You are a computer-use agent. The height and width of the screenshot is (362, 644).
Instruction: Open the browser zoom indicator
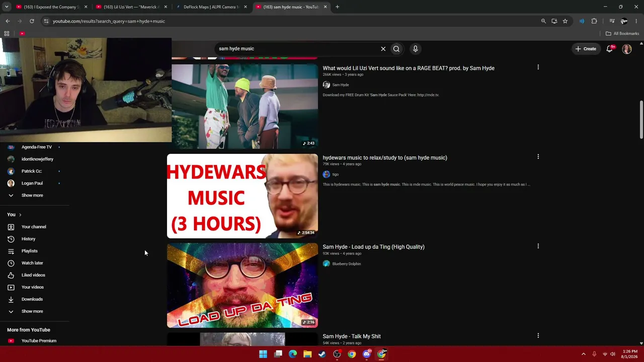point(543,21)
